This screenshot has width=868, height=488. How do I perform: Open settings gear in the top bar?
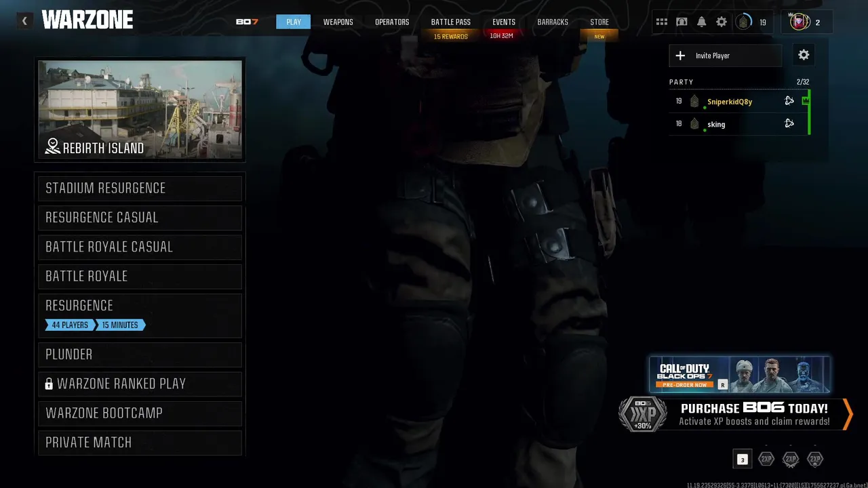[722, 22]
